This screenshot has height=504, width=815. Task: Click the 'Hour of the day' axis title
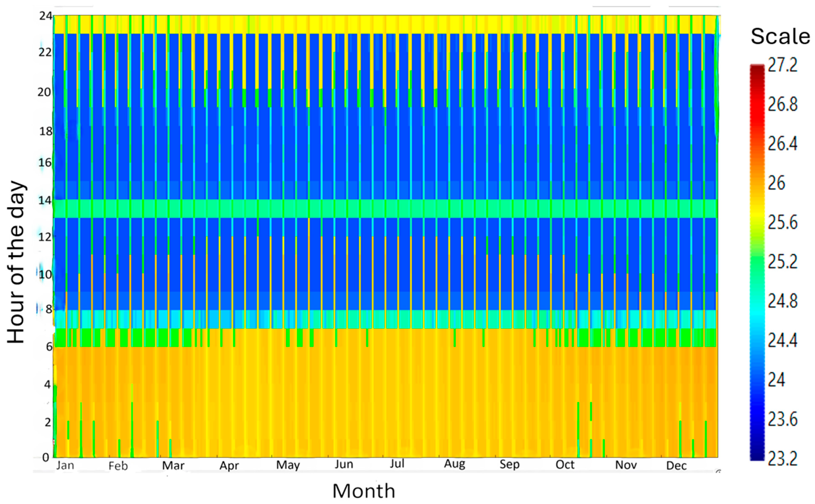[16, 262]
